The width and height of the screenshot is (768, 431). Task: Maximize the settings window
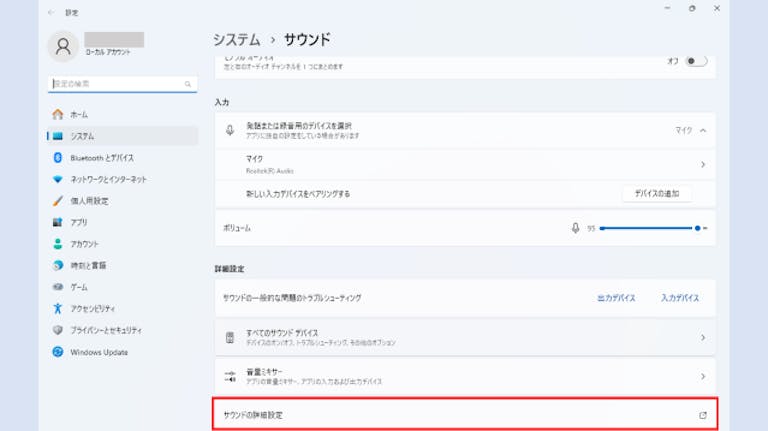pos(692,8)
